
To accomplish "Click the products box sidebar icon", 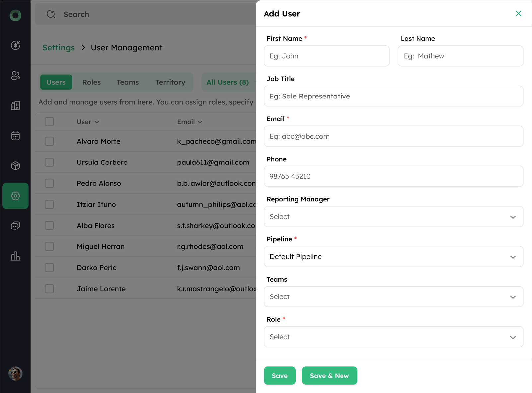I will tap(15, 166).
